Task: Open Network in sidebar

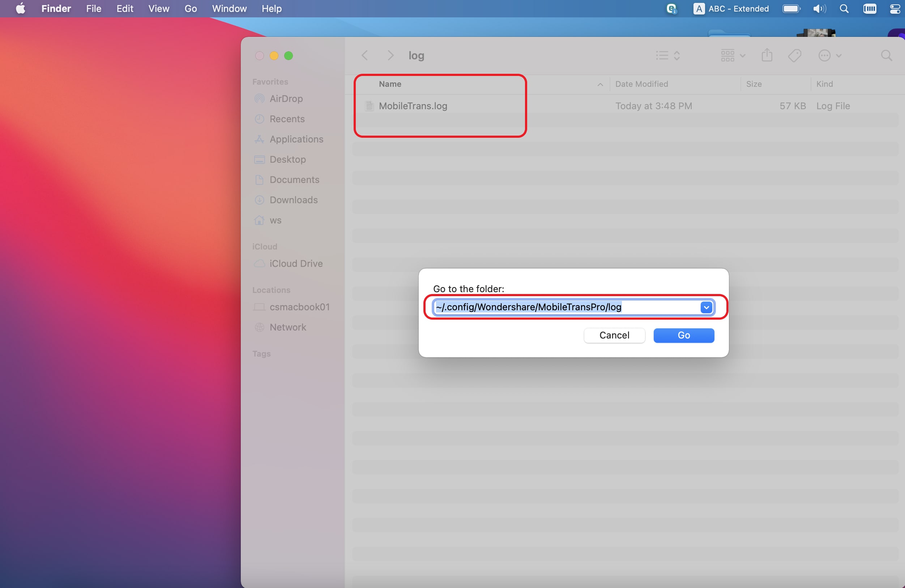Action: point(287,327)
